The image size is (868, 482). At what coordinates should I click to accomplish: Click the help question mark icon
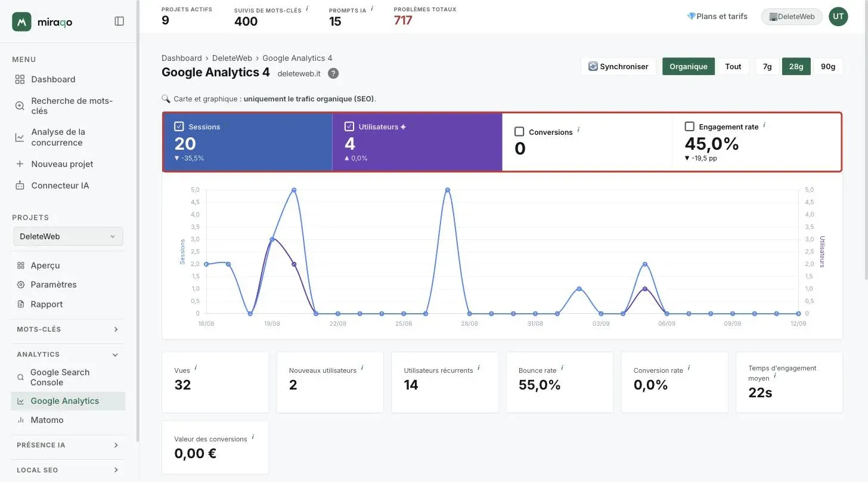pos(333,73)
